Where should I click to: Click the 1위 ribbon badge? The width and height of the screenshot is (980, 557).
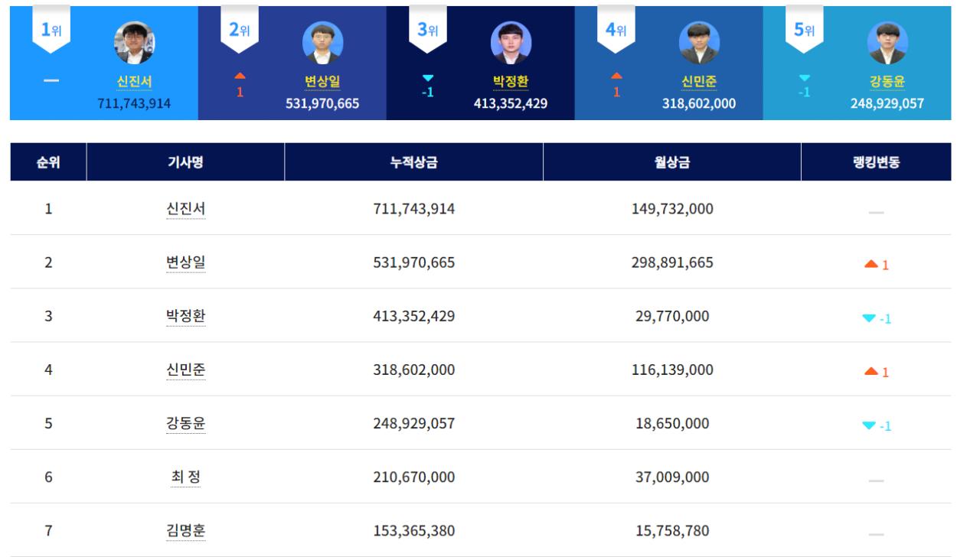(51, 30)
